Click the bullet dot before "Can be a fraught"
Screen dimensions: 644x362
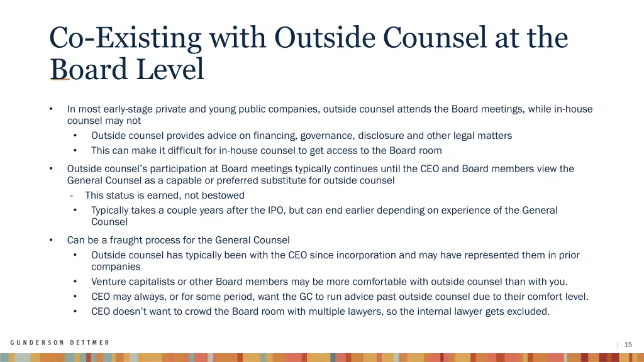point(50,240)
